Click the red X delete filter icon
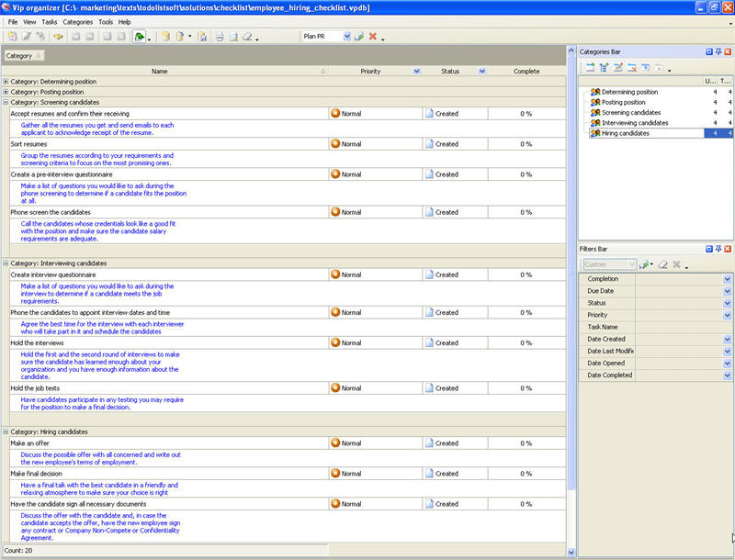The height and width of the screenshot is (560, 735). [372, 37]
